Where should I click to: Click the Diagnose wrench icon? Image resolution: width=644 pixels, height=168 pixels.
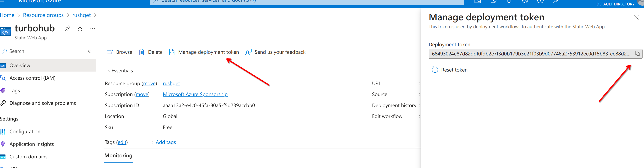(x=3, y=103)
